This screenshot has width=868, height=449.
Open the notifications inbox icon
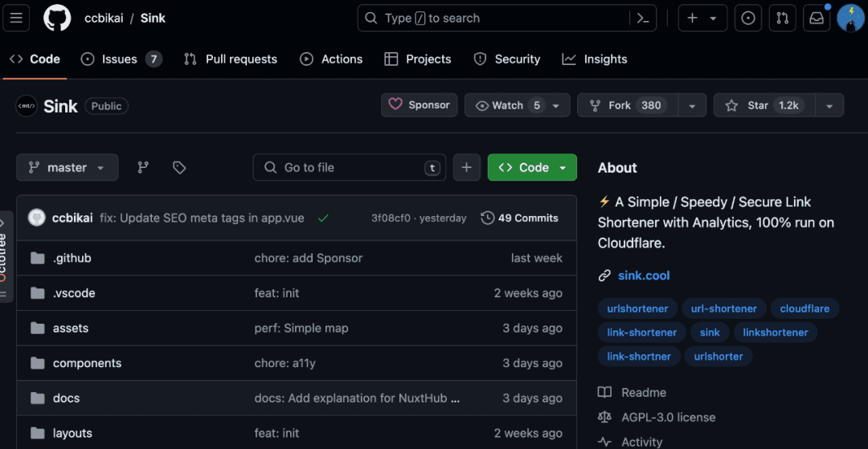pyautogui.click(x=817, y=18)
